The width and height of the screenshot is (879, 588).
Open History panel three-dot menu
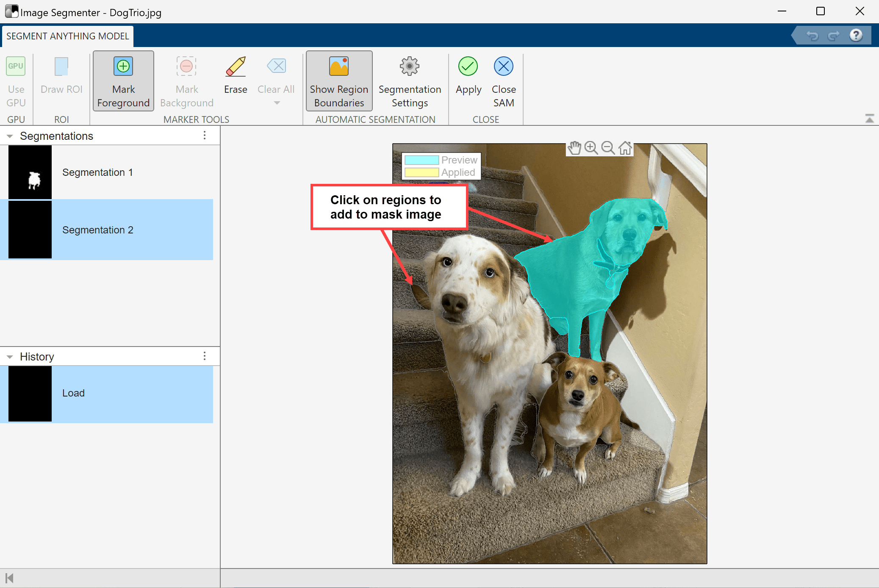(x=205, y=356)
